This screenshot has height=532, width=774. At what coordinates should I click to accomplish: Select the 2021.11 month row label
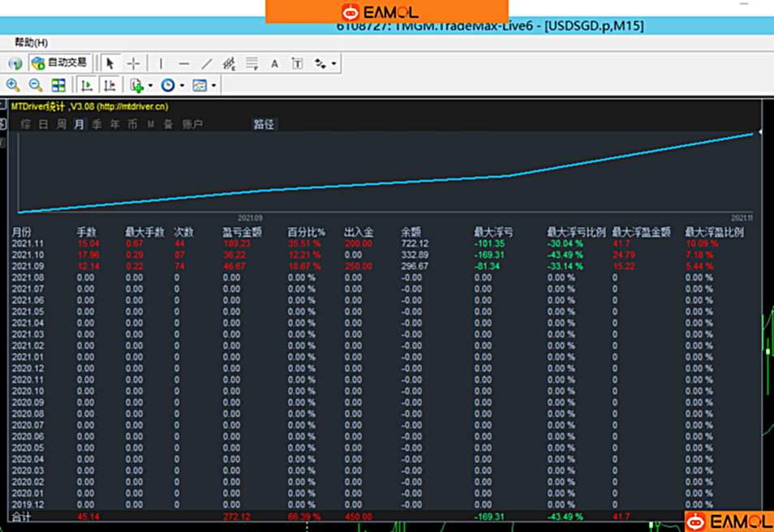pyautogui.click(x=28, y=243)
